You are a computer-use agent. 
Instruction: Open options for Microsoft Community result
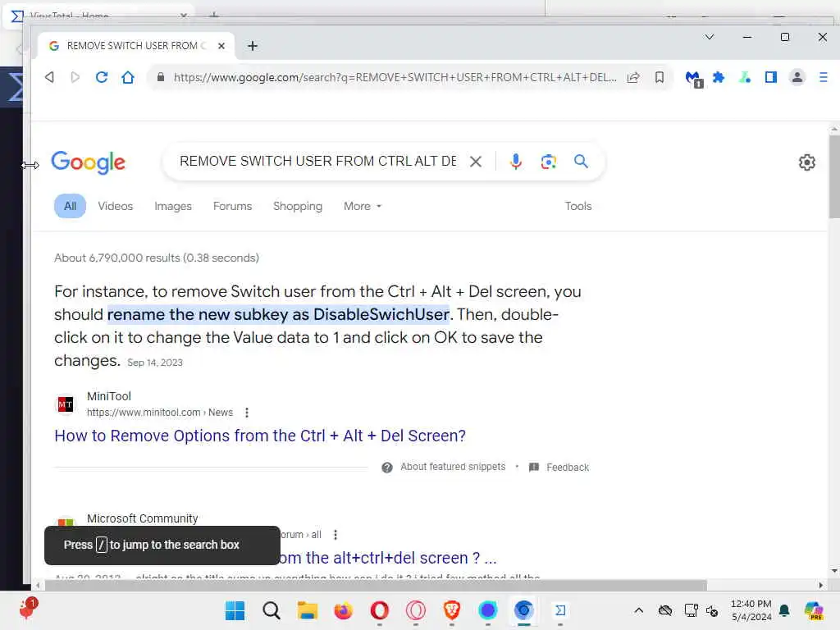click(x=336, y=535)
